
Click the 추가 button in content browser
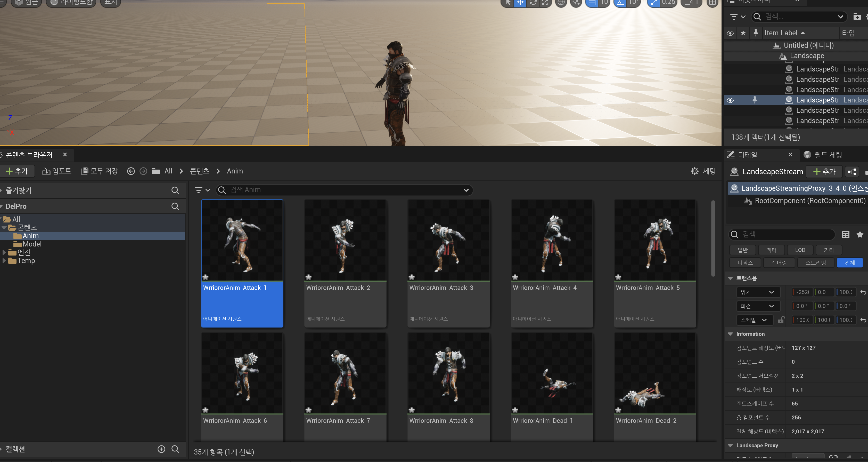(x=17, y=171)
